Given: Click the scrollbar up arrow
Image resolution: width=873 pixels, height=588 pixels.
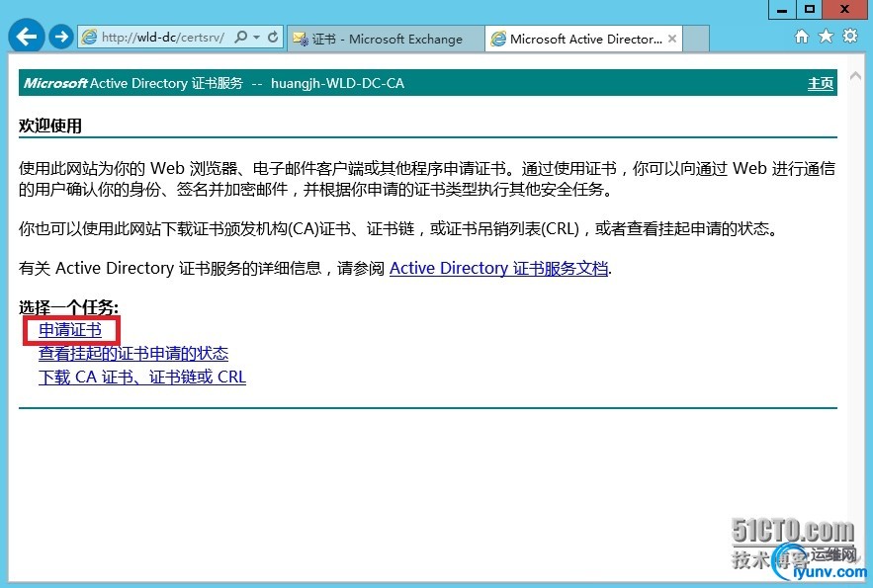Looking at the screenshot, I should pyautogui.click(x=855, y=76).
